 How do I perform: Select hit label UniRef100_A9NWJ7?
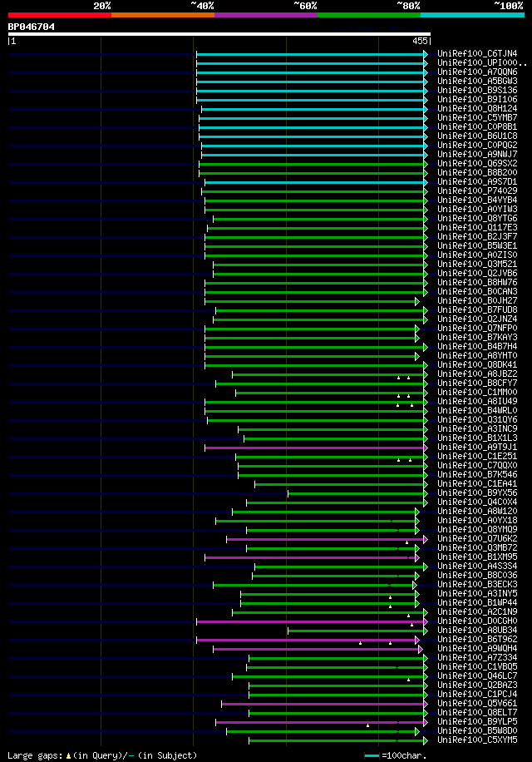(477, 154)
